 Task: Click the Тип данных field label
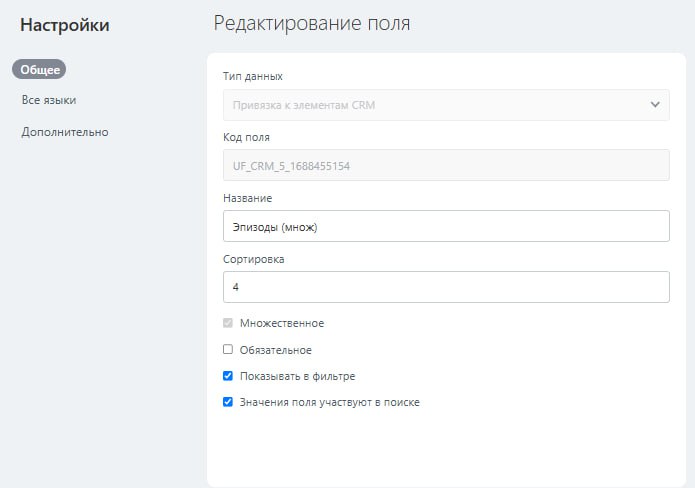click(x=252, y=76)
